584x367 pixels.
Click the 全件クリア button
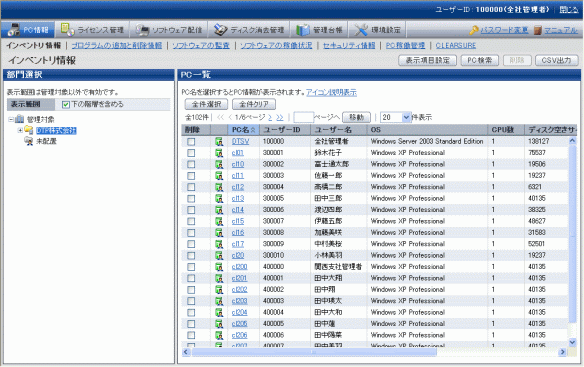[254, 104]
